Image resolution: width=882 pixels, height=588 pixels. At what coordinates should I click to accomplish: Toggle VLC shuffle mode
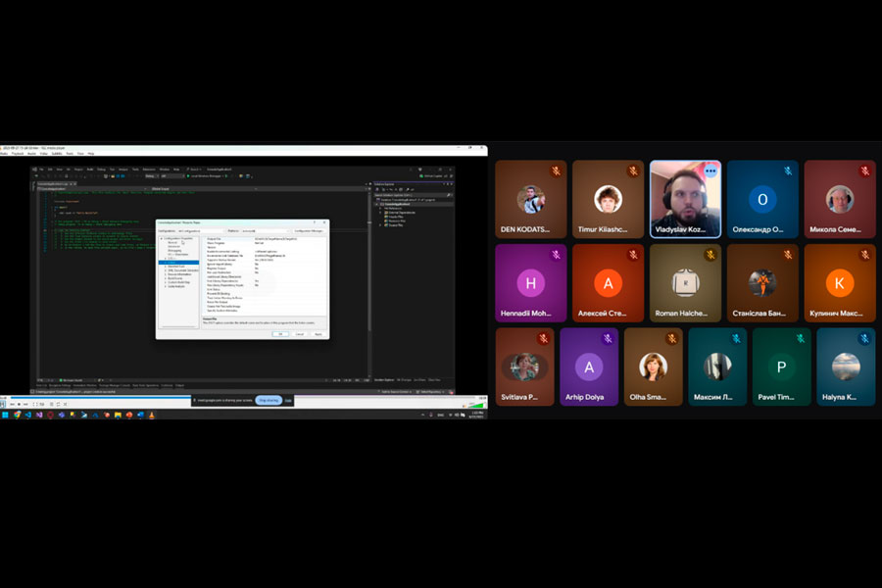click(65, 404)
